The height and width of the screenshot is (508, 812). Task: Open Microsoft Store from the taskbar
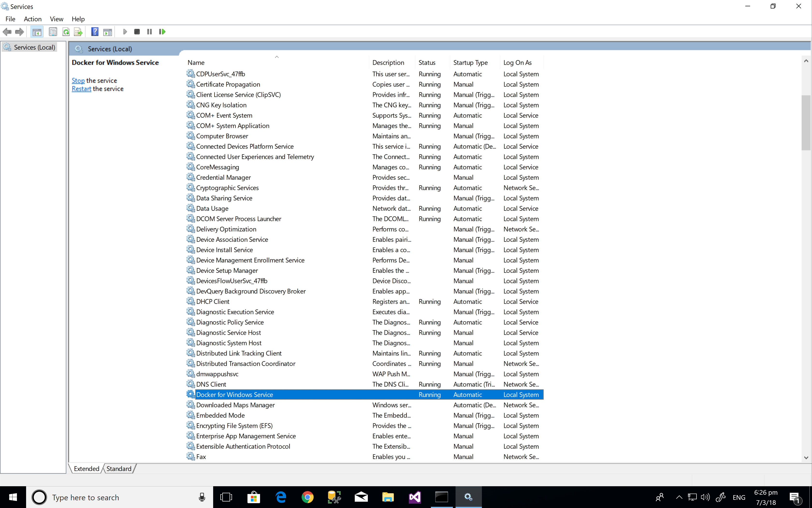pyautogui.click(x=254, y=497)
